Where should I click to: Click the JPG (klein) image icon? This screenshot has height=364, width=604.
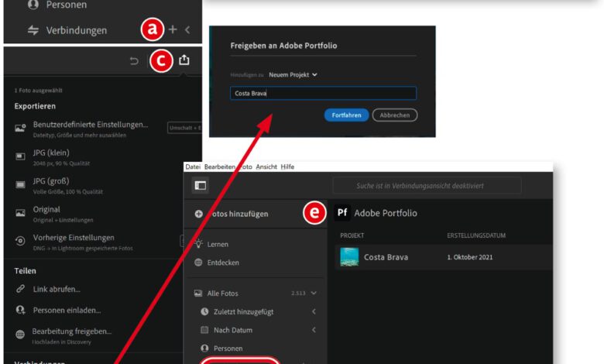(20, 156)
